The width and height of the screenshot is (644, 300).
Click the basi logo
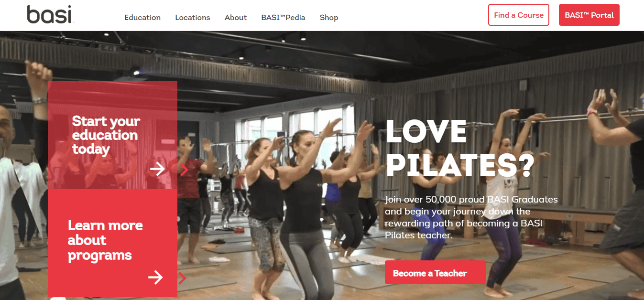[50, 15]
